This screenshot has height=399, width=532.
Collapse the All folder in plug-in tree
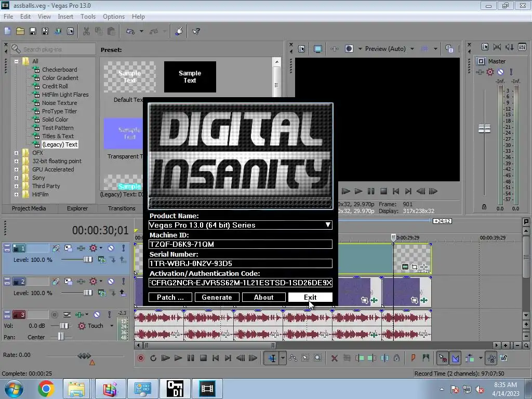point(16,61)
